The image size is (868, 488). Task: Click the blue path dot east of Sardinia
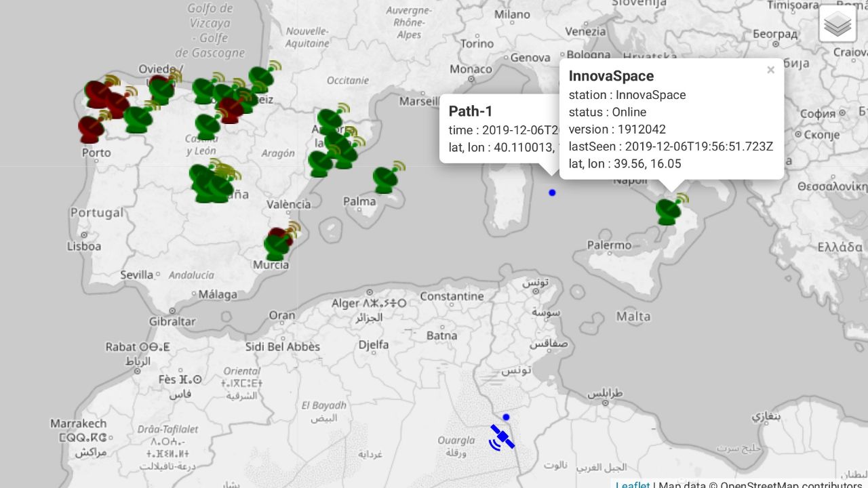click(552, 193)
